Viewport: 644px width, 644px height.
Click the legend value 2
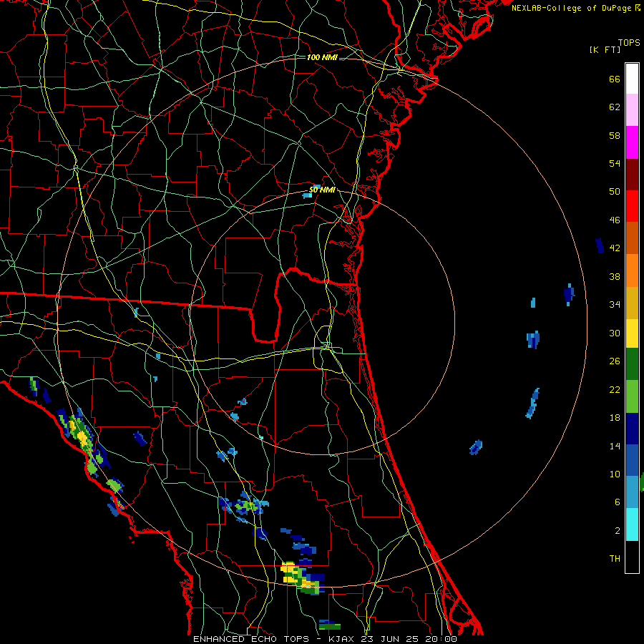coord(618,531)
